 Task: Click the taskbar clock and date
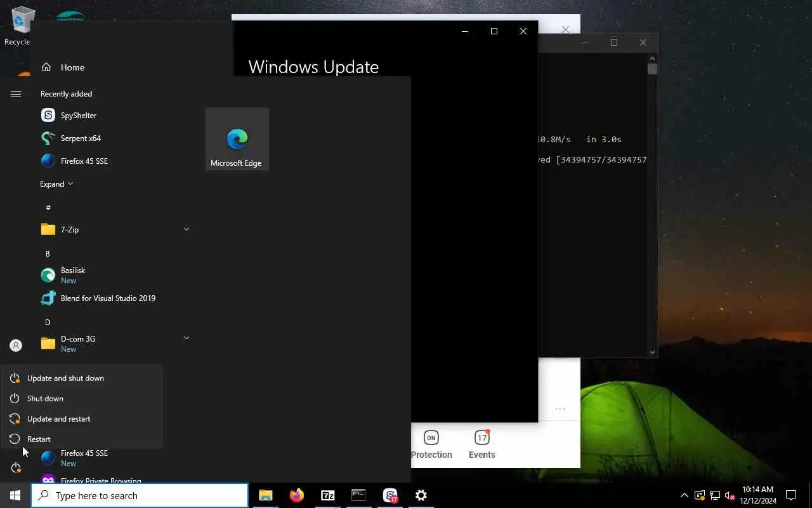(x=757, y=495)
